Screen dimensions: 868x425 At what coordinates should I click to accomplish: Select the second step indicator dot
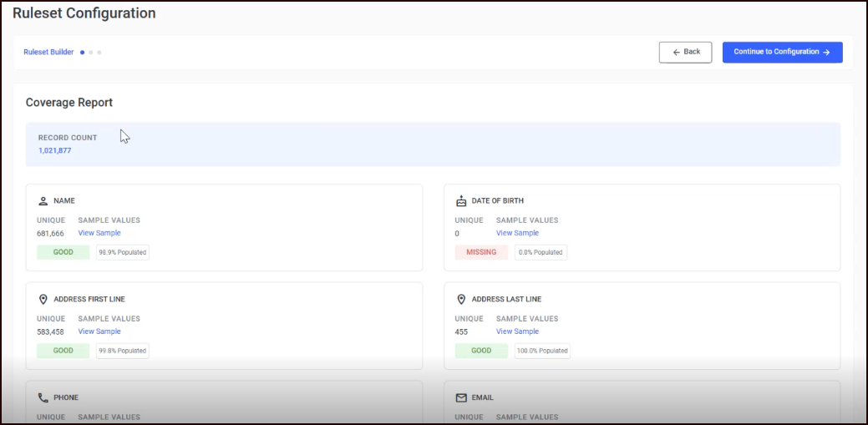click(x=91, y=53)
